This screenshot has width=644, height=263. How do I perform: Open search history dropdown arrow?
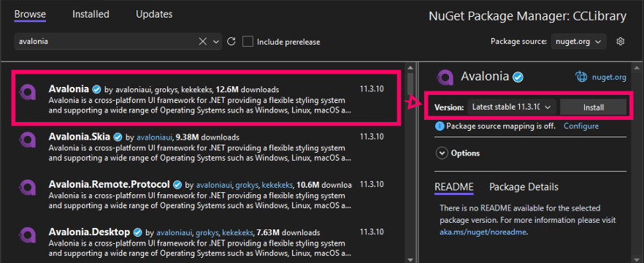(x=216, y=42)
